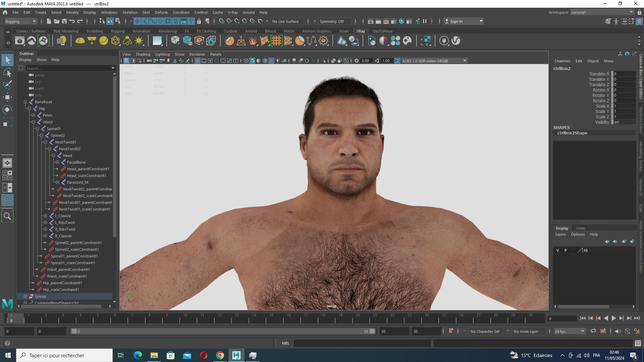Screen dimensions: 644x362
Task: Open the Rigging menu set dropdown
Action: 34,21
